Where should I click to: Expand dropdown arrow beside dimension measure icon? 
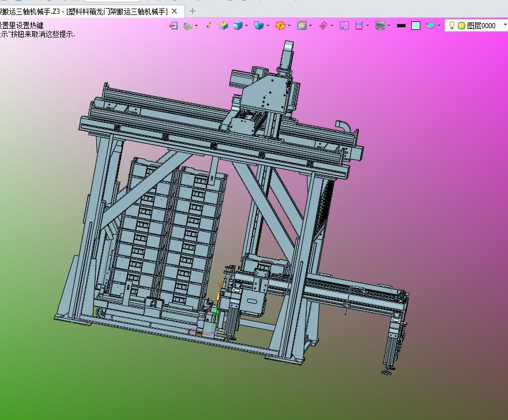(x=367, y=26)
